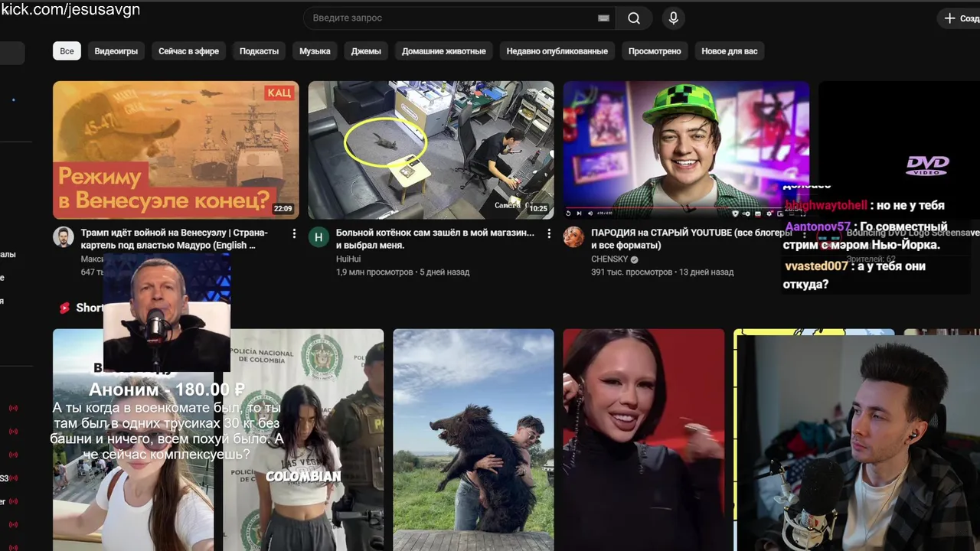Image resolution: width=980 pixels, height=551 pixels.
Task: Click the live indicator beside S3
Action: (13, 478)
